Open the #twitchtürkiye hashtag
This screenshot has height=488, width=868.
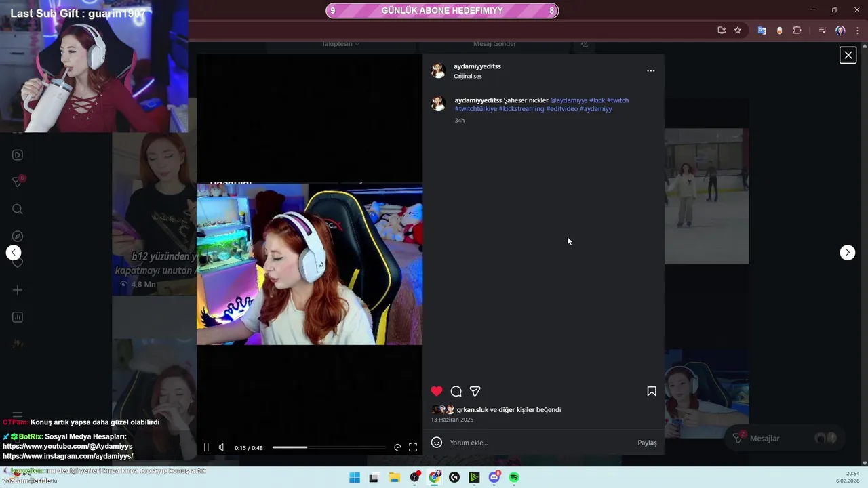476,108
